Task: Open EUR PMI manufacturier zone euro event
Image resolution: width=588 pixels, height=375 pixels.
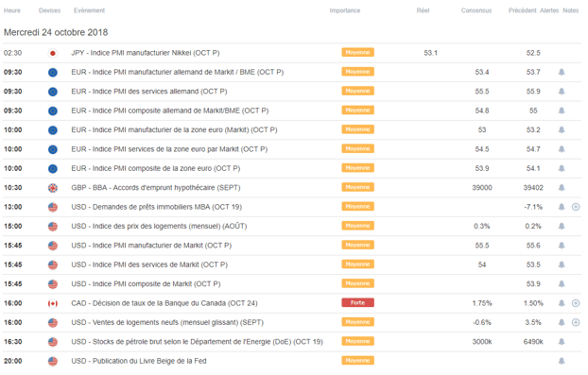Action: pos(174,129)
